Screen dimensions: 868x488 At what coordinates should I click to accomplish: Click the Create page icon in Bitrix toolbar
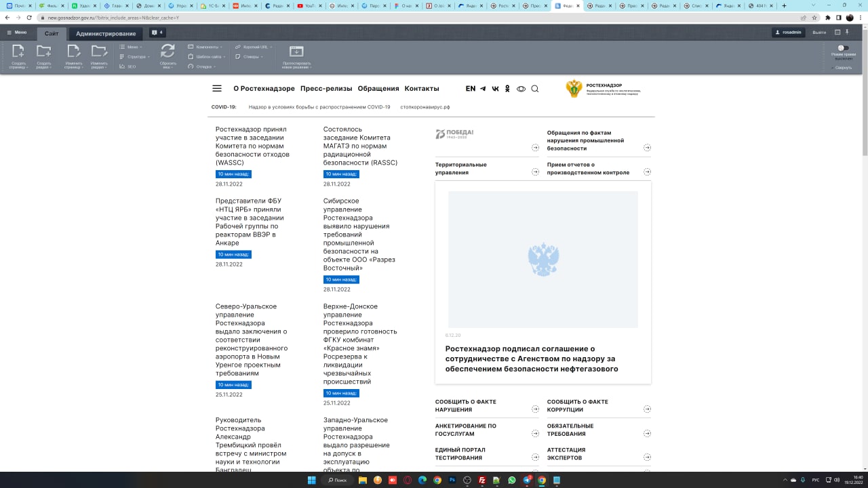pyautogui.click(x=18, y=52)
